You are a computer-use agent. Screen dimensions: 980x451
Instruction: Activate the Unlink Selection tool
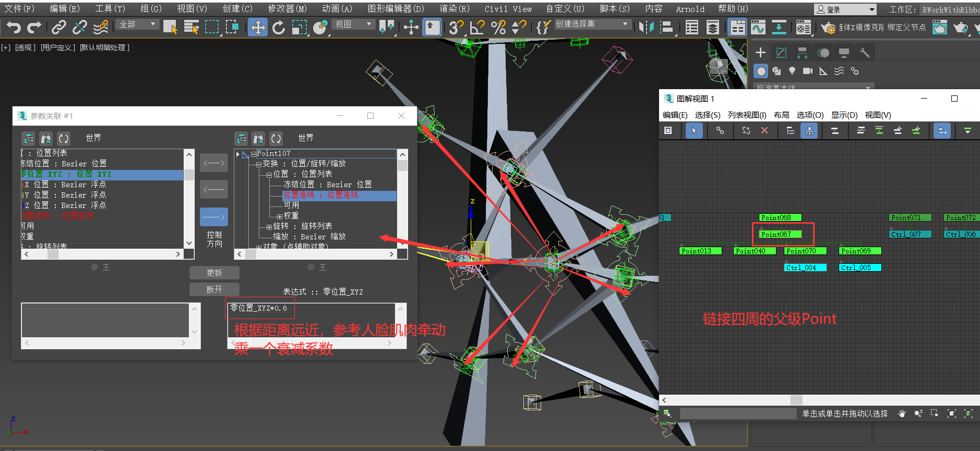80,27
